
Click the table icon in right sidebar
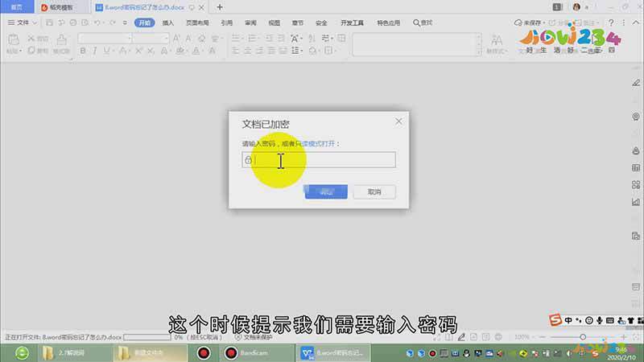coord(636,168)
